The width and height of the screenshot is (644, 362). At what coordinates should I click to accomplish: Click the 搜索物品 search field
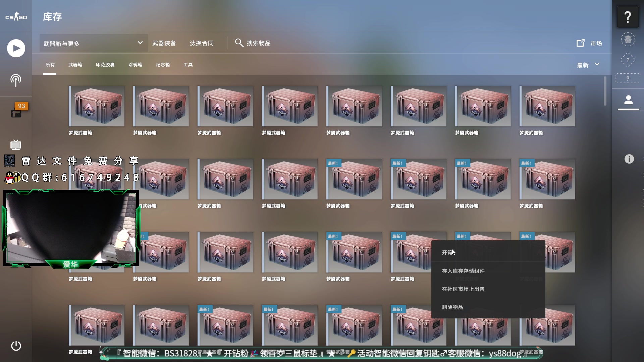[x=259, y=43]
